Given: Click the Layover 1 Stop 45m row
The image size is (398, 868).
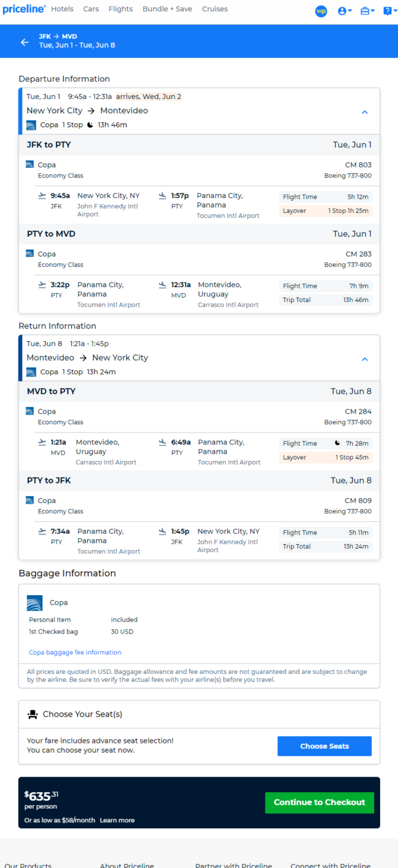Looking at the screenshot, I should [x=326, y=457].
